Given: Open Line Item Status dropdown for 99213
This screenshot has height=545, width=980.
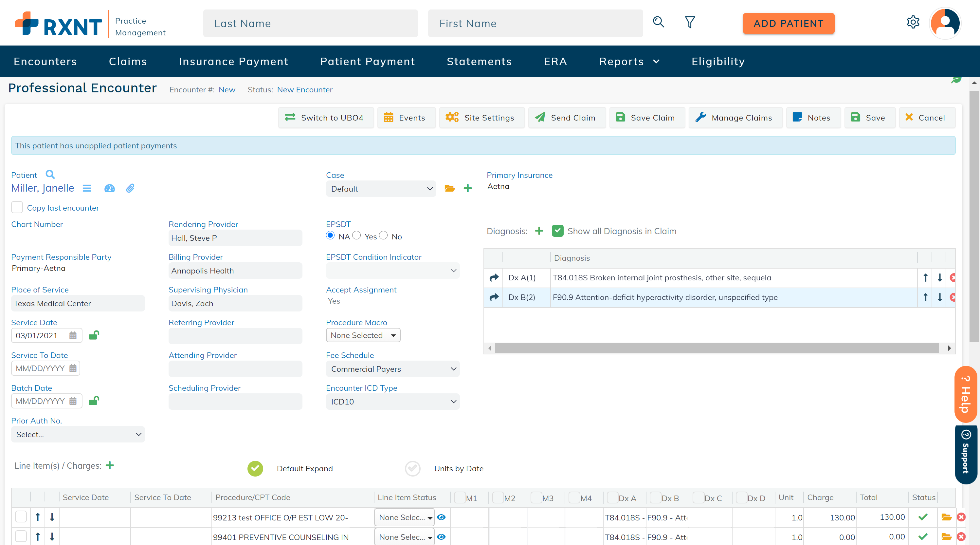Looking at the screenshot, I should 404,517.
